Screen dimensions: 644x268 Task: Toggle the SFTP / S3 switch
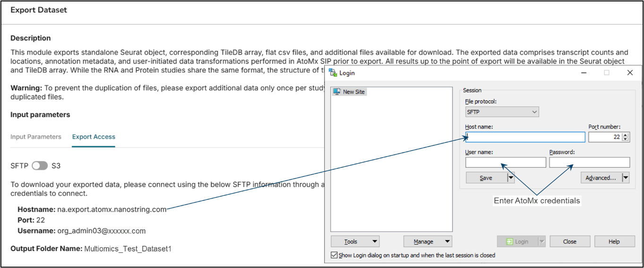pos(40,166)
